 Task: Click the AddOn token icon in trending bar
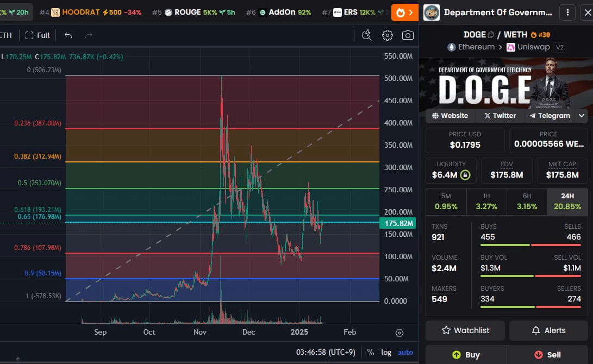(263, 12)
